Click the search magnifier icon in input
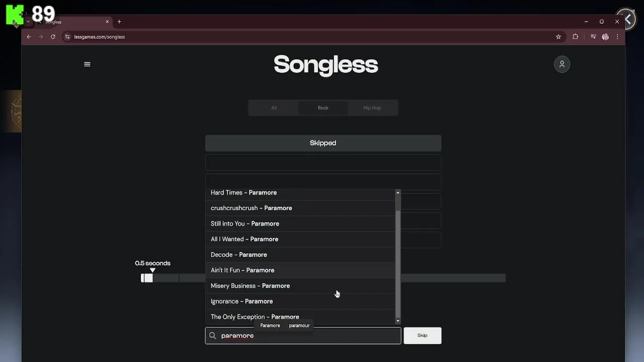Viewport: 644px width, 362px height. click(212, 335)
